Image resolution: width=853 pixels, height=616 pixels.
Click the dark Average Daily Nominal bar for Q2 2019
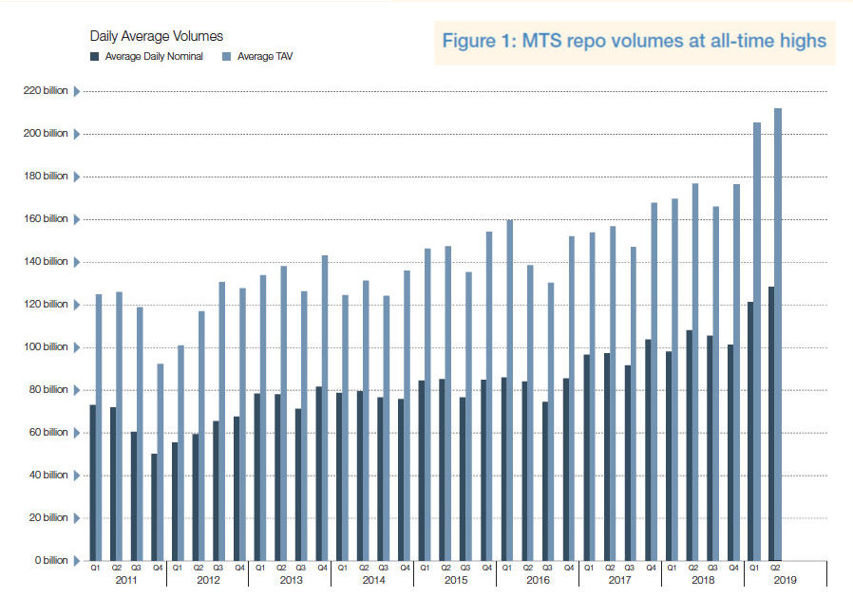(x=772, y=423)
